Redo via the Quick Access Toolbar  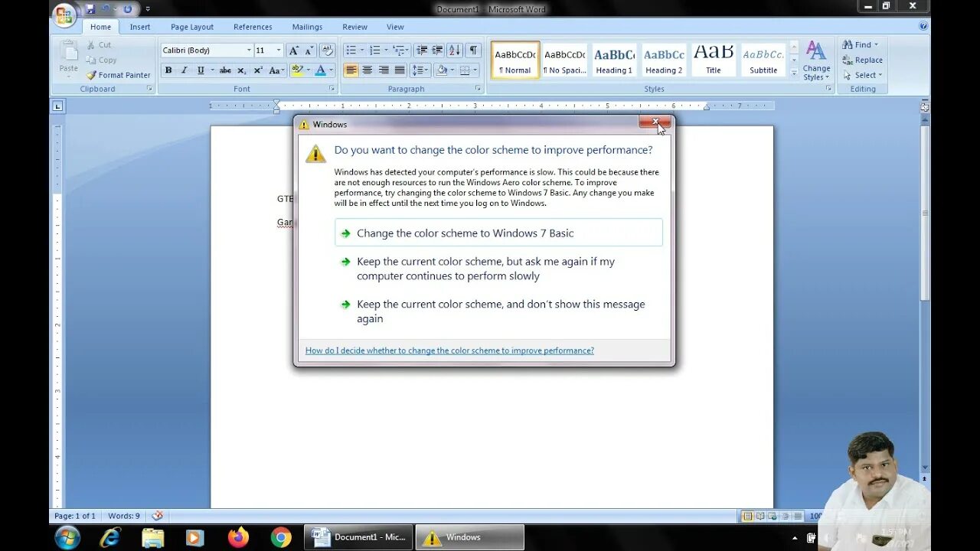point(128,9)
